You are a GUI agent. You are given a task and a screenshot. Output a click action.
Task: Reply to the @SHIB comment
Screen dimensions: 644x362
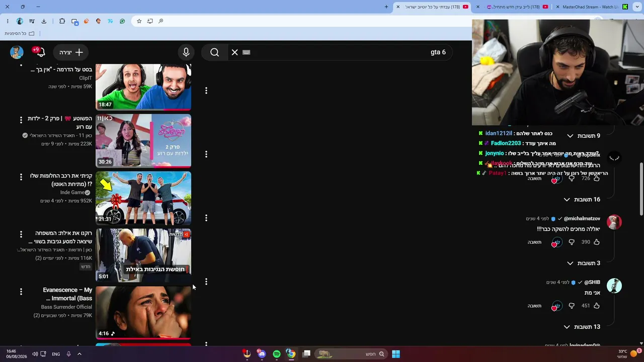click(x=534, y=306)
